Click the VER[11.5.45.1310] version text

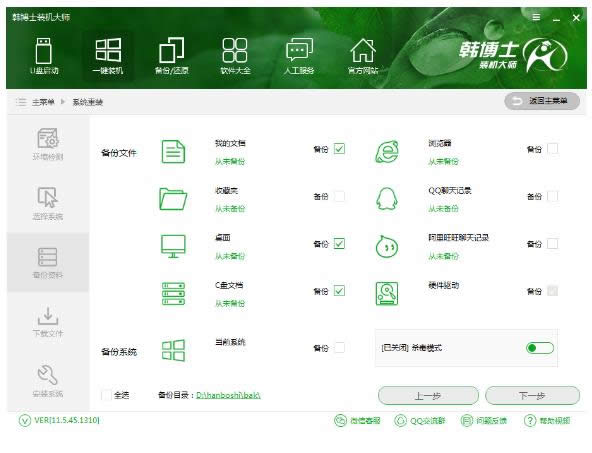coord(67,420)
